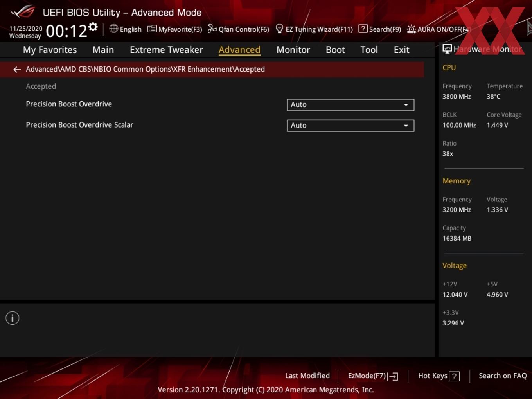Image resolution: width=532 pixels, height=399 pixels.
Task: Click the 11/25/2020 date
Action: [26, 29]
